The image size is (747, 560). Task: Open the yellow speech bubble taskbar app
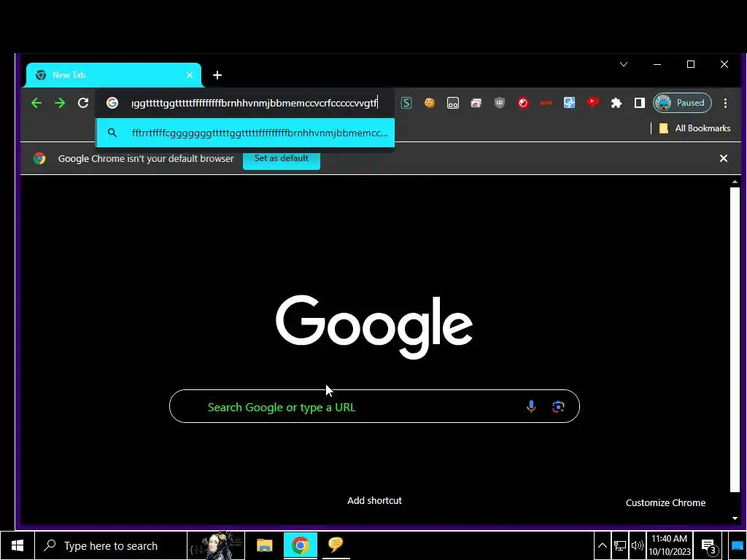pos(336,545)
